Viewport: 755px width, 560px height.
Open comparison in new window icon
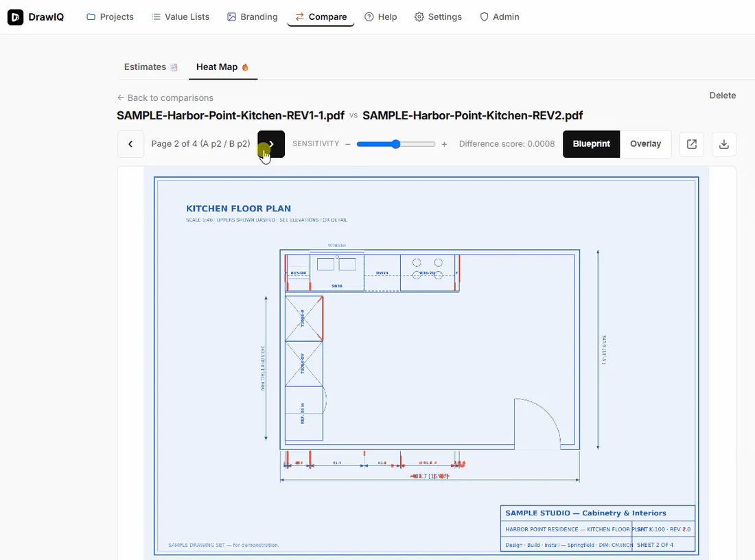point(692,144)
